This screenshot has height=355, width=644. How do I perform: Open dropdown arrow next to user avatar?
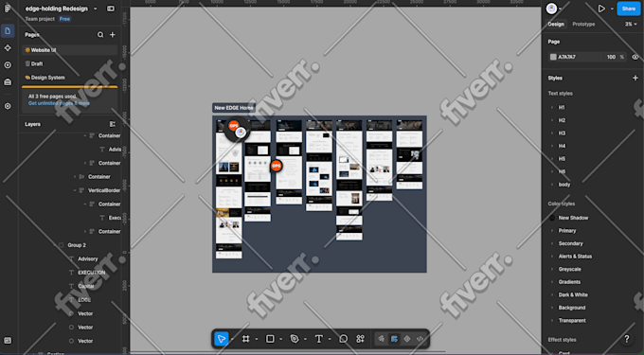tap(561, 9)
